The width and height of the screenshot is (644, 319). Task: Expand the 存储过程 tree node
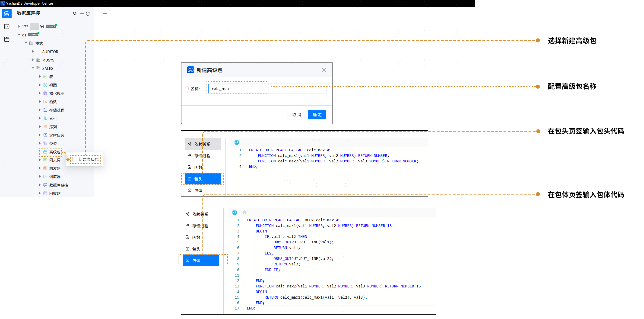click(x=40, y=110)
